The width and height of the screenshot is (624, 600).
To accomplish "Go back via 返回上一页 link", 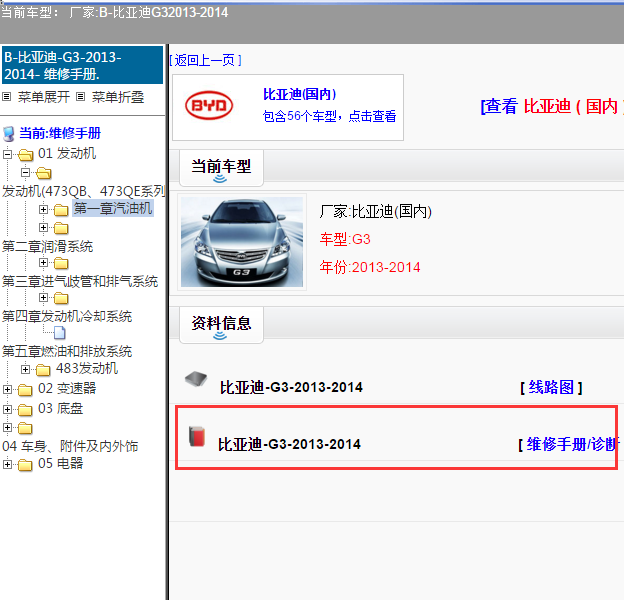I will pyautogui.click(x=205, y=60).
